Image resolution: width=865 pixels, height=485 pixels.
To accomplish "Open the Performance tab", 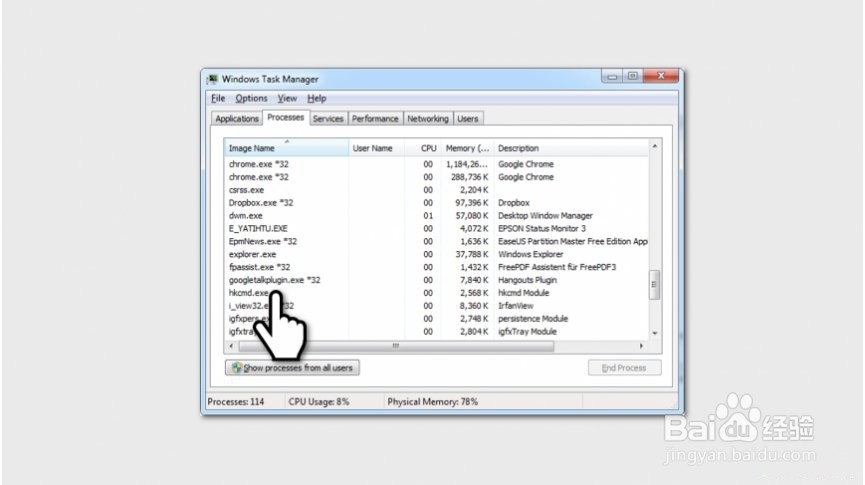I will pos(375,119).
